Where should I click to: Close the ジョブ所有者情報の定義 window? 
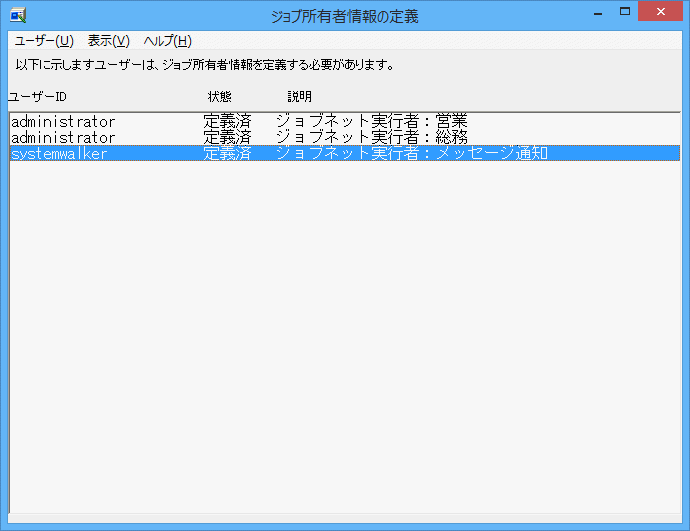pos(664,12)
